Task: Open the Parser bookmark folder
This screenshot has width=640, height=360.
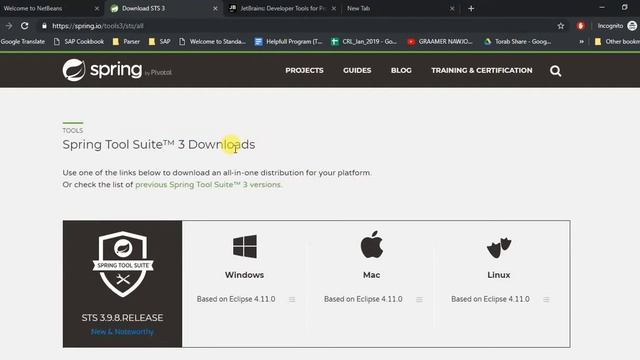Action: pos(126,41)
